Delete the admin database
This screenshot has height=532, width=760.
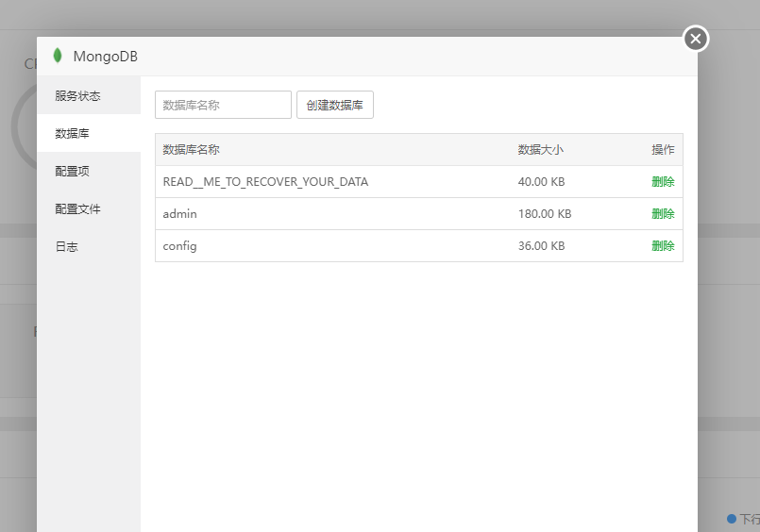point(663,213)
